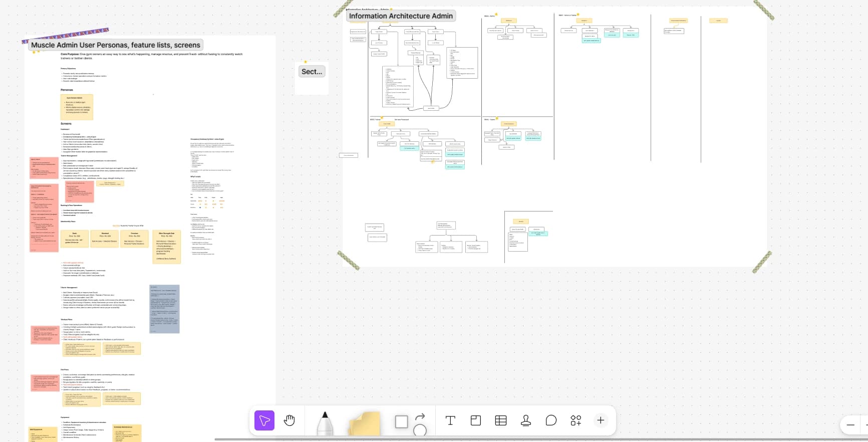Viewport: 868px width, 442px height.
Task: Select the 'Elite Strength Club' plan card
Action: pos(166,247)
